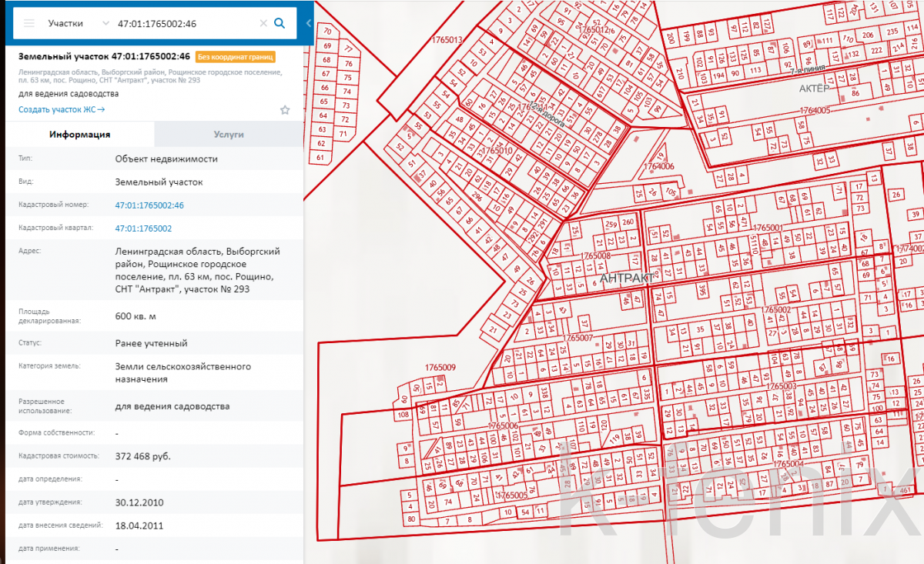
Task: Click the Без координат границ badge
Action: point(236,57)
